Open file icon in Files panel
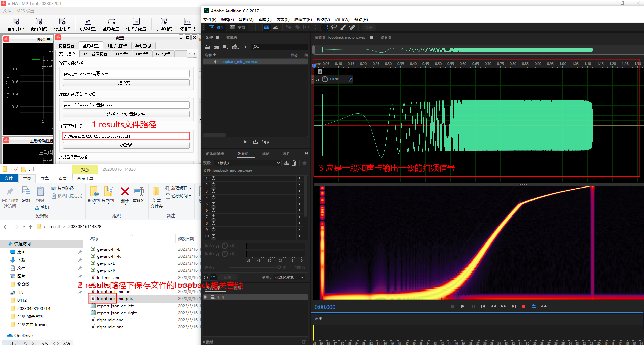 point(207,47)
